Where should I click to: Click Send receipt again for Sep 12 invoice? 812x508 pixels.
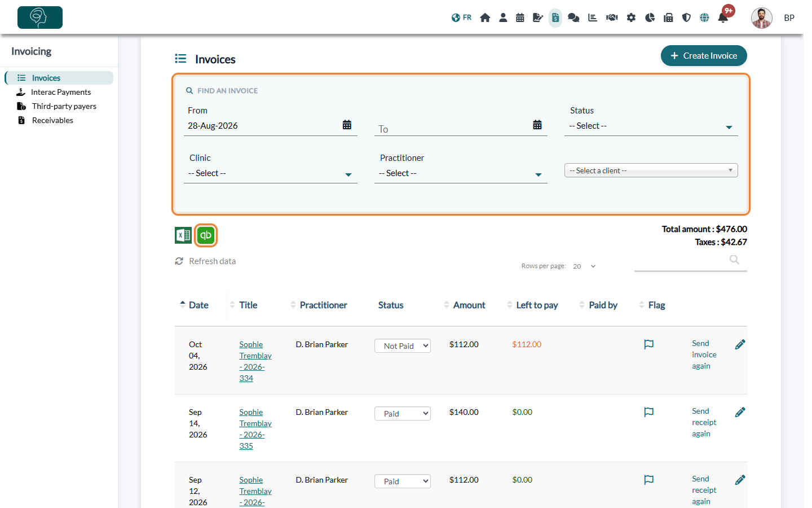point(704,490)
